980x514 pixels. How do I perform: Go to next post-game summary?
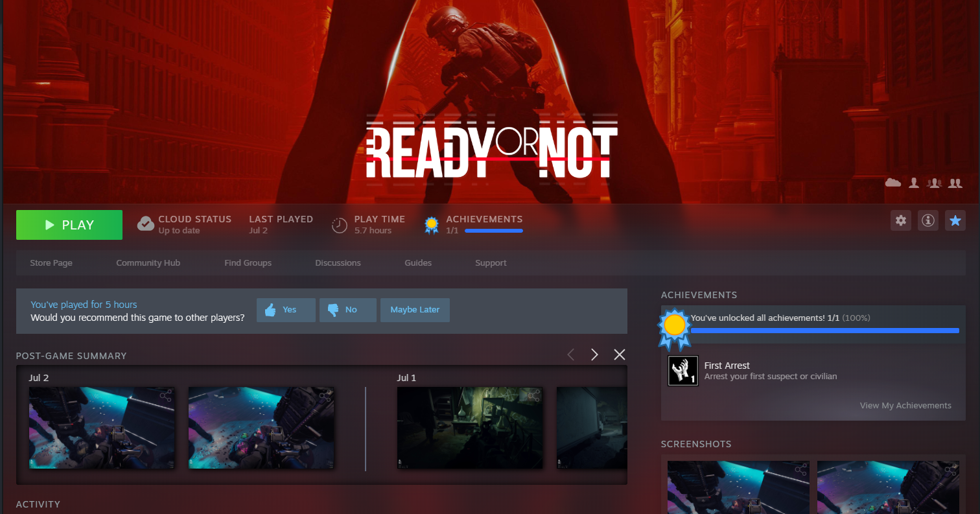pos(594,355)
